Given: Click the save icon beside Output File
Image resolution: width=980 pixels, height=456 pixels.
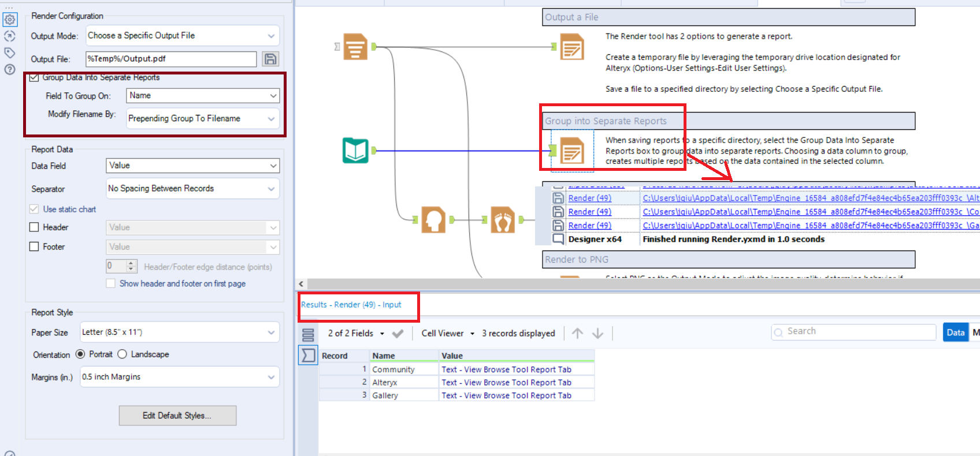Looking at the screenshot, I should click(x=270, y=59).
